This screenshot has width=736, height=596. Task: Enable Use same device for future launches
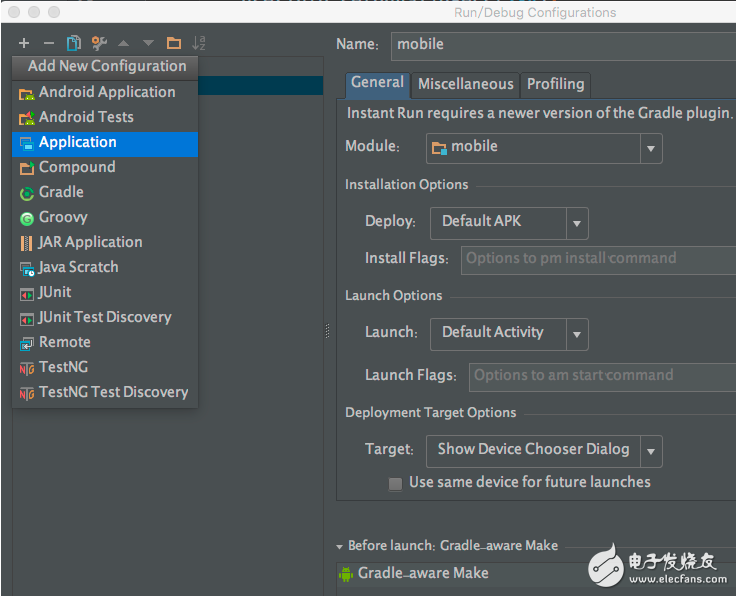pyautogui.click(x=396, y=483)
